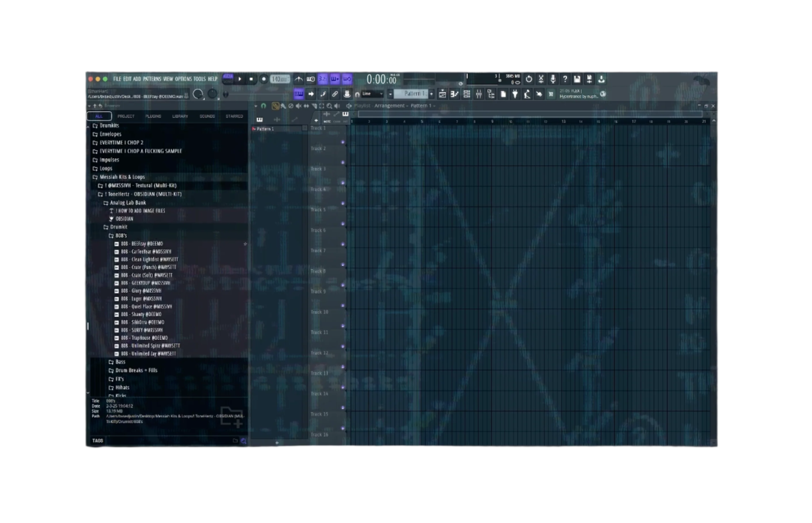Select the Delete tool in Playlist
This screenshot has width=812, height=523.
(291, 106)
